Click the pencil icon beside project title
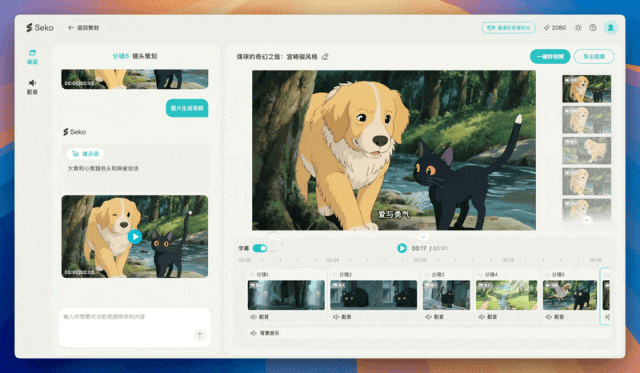Image resolution: width=640 pixels, height=373 pixels. click(x=325, y=57)
